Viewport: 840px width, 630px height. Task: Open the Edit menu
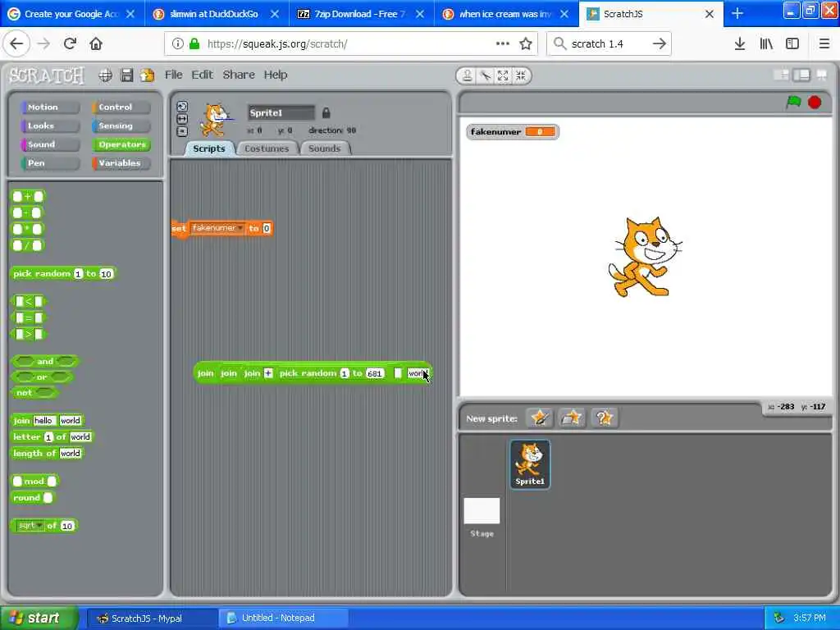(203, 75)
